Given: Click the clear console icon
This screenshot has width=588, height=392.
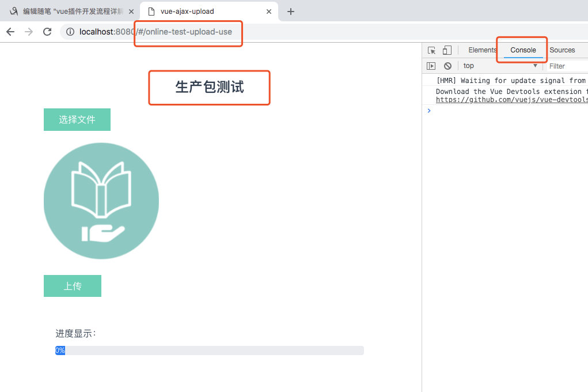Looking at the screenshot, I should pos(447,65).
